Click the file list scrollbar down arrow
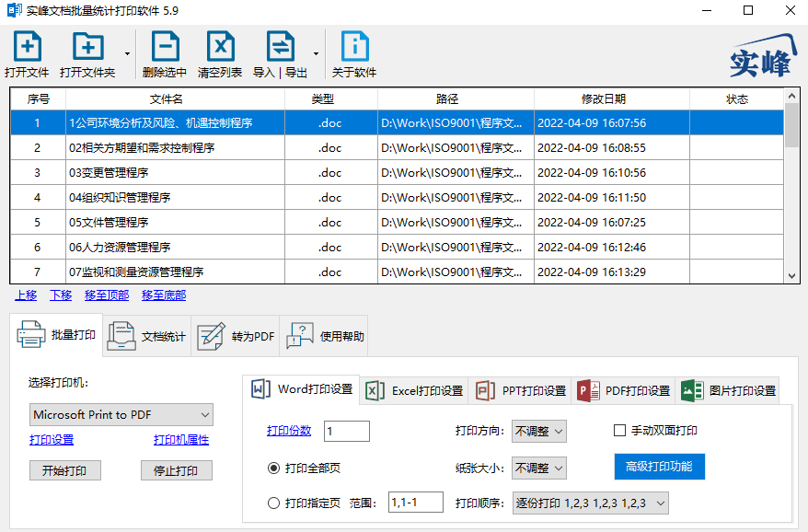 click(792, 276)
